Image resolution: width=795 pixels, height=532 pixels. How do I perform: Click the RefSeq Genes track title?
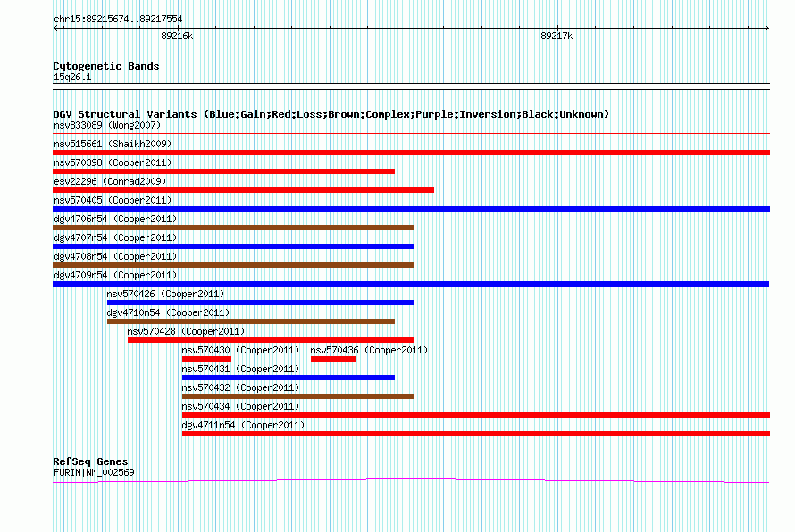coord(91,461)
